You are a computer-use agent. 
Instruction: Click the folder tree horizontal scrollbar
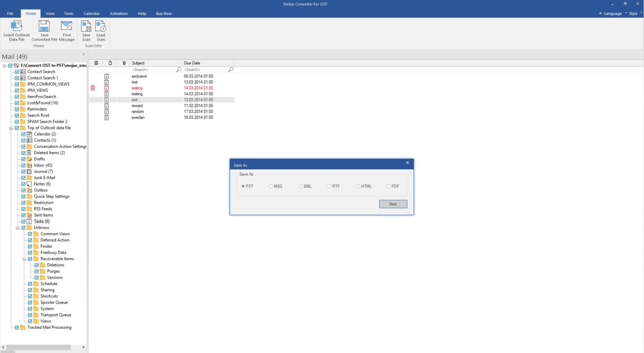click(x=39, y=347)
